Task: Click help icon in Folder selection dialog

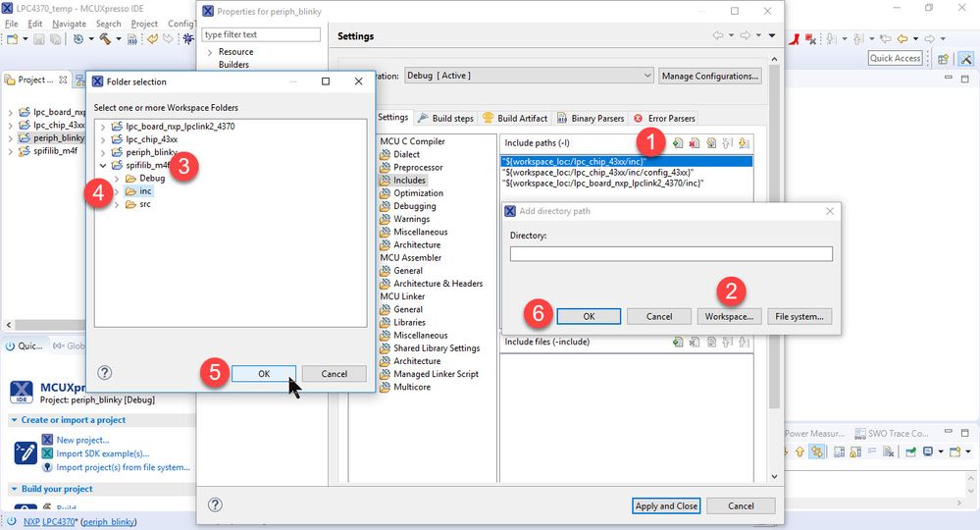Action: click(x=104, y=373)
